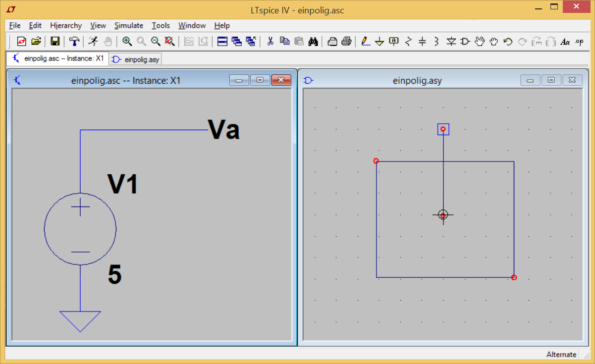Click the Undo arrow icon
This screenshot has height=364, width=595.
[507, 42]
